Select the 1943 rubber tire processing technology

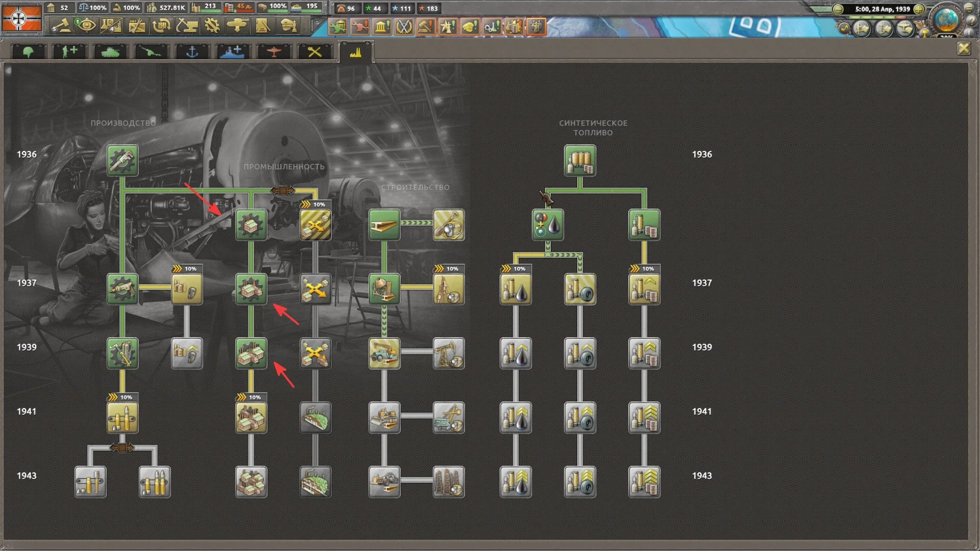580,482
